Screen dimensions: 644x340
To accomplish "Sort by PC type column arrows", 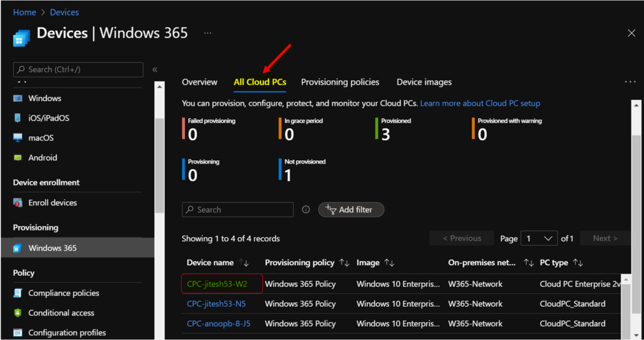I will click(x=579, y=263).
